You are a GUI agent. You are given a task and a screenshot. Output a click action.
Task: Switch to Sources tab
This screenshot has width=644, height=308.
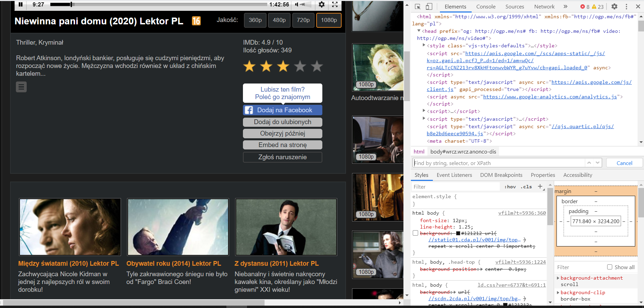pos(515,6)
